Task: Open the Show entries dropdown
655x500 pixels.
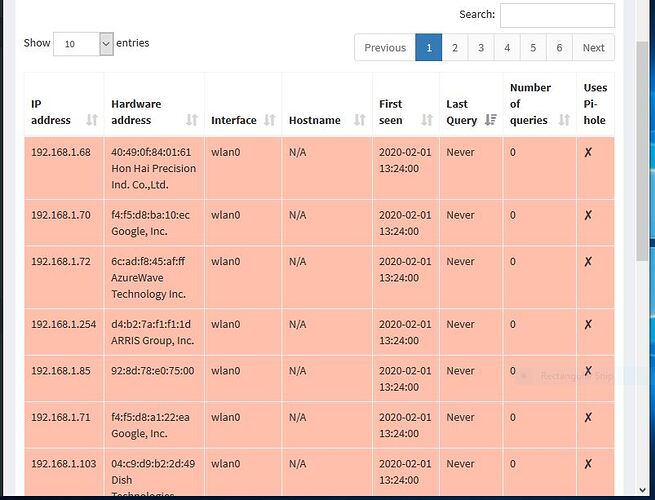Action: 83,44
